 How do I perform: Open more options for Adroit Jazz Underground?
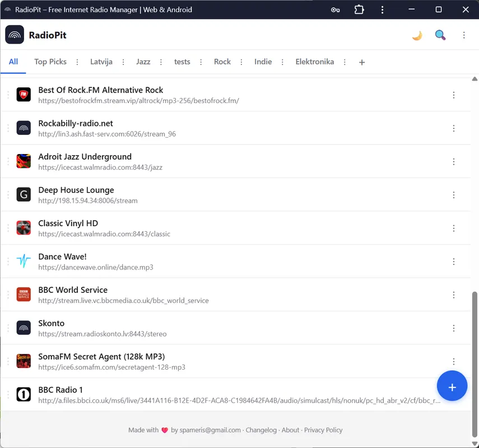point(454,161)
